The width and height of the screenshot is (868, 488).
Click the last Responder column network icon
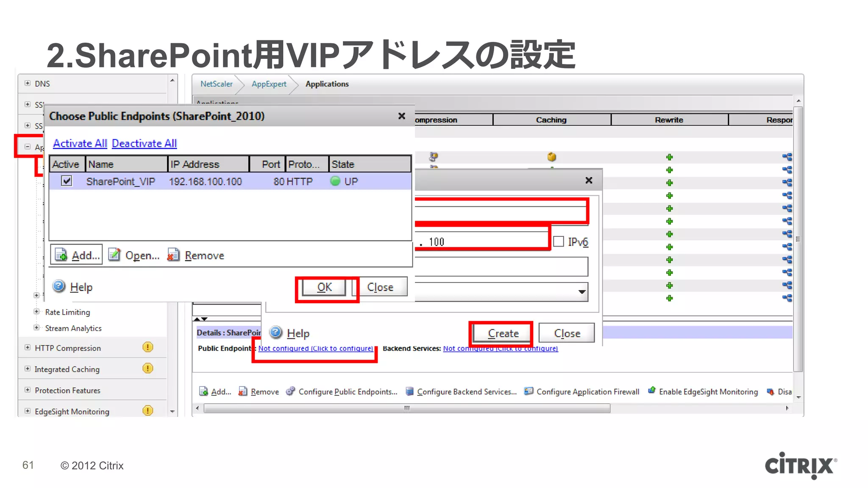[x=787, y=298]
